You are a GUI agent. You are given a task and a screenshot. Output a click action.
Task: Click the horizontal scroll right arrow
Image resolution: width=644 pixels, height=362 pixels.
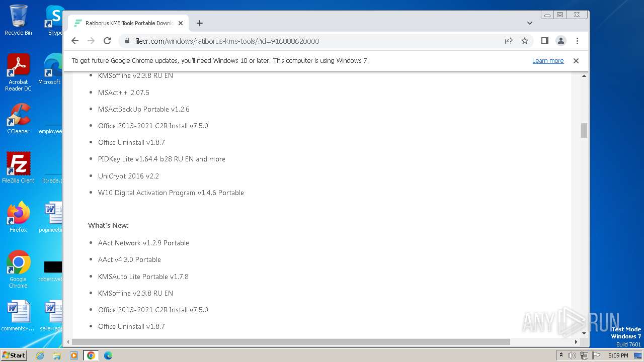coord(576,342)
